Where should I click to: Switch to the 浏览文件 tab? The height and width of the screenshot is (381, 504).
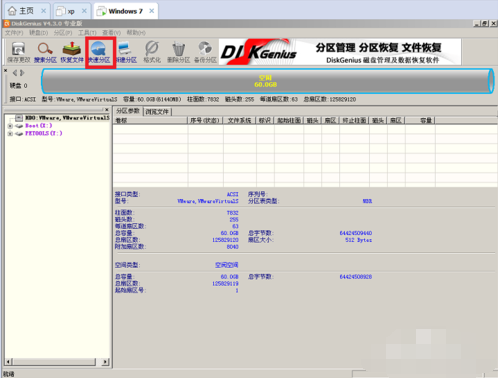(x=157, y=112)
